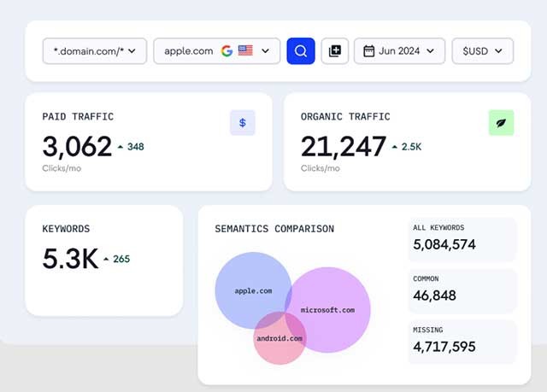Open the *.domain.com/* scope dropdown

[95, 51]
